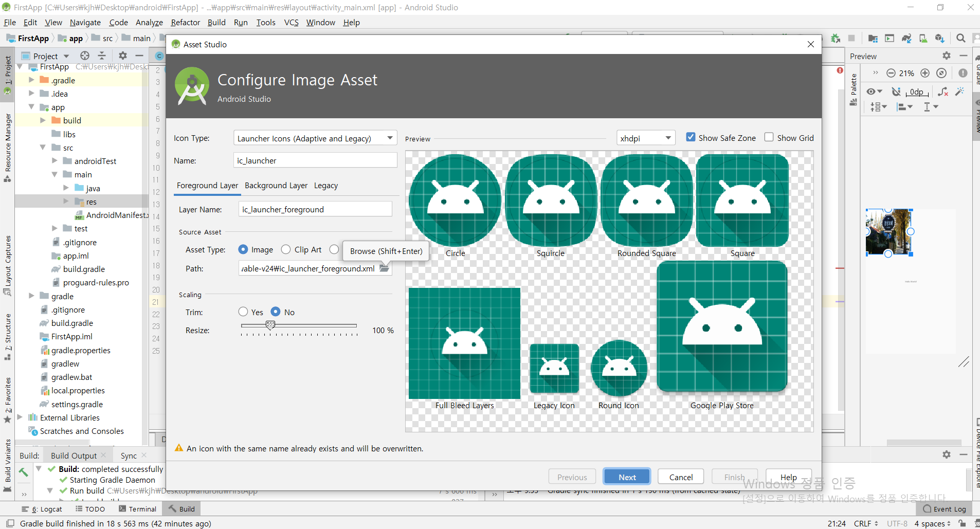The height and width of the screenshot is (529, 980).
Task: Open the Logcat tool window
Action: (x=42, y=509)
